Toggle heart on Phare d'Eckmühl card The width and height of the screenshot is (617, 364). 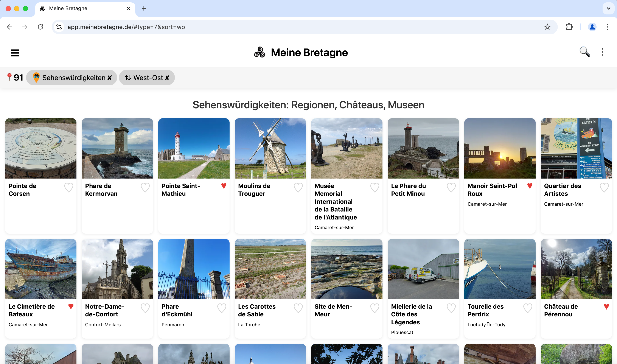[222, 308]
